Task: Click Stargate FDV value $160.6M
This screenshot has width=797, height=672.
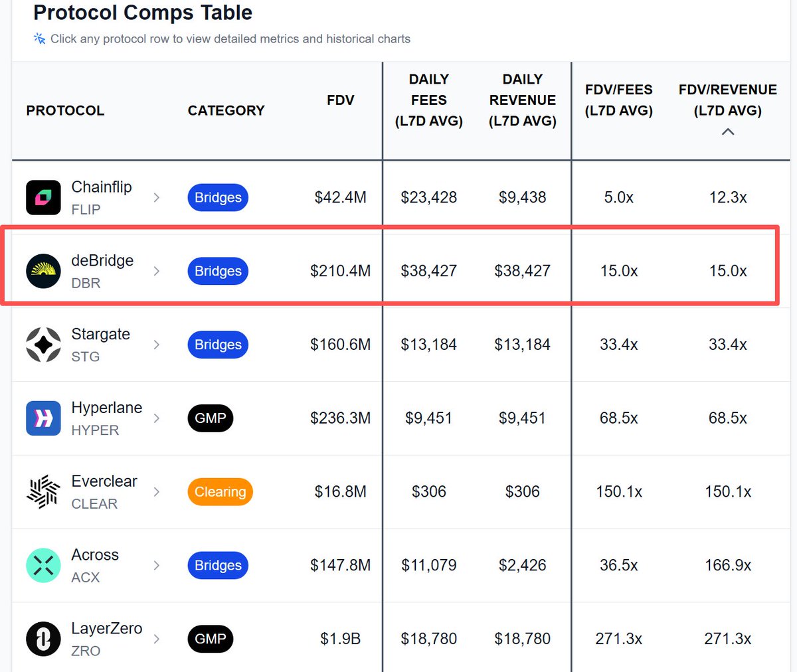Action: coord(341,345)
